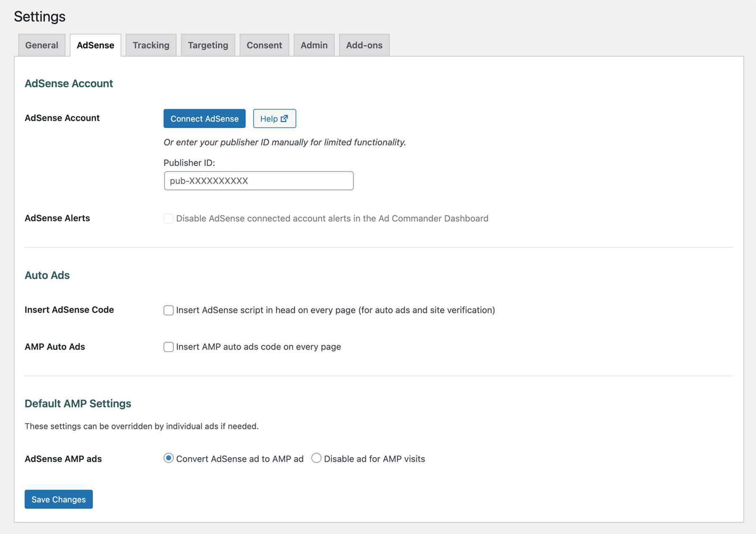
Task: Click the Save Changes button
Action: [x=59, y=499]
